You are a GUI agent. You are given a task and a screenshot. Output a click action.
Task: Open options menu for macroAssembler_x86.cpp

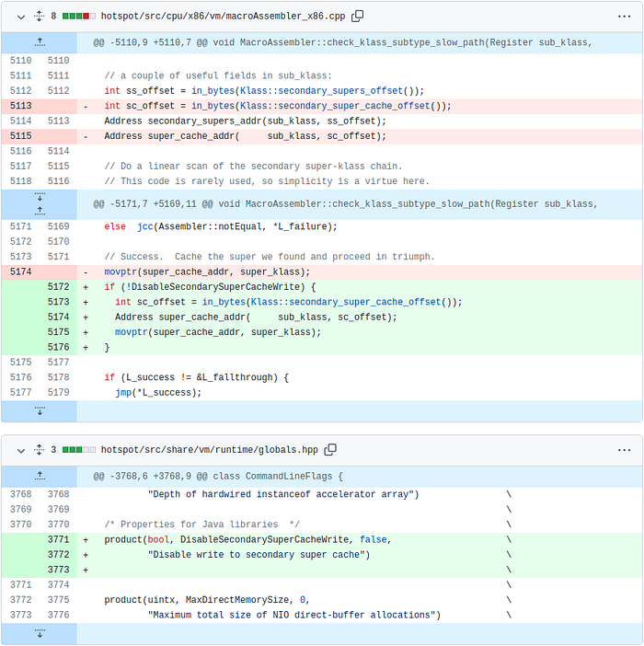[624, 17]
